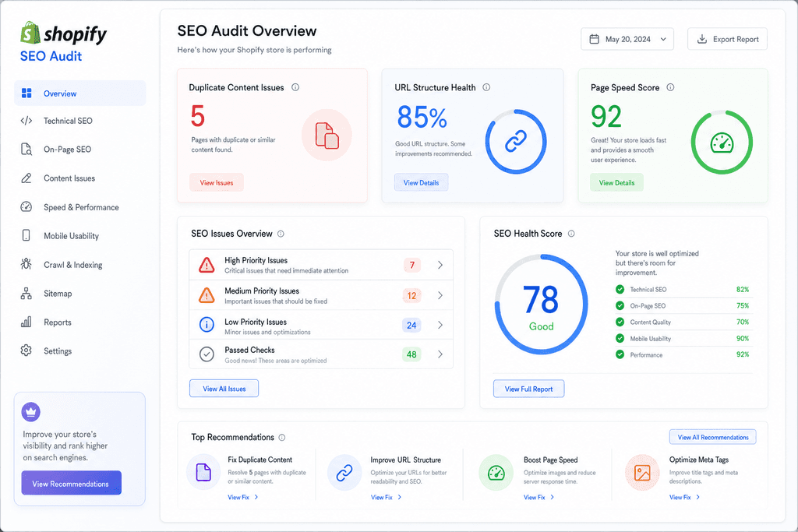Click the blue chain link ring icon

click(516, 142)
